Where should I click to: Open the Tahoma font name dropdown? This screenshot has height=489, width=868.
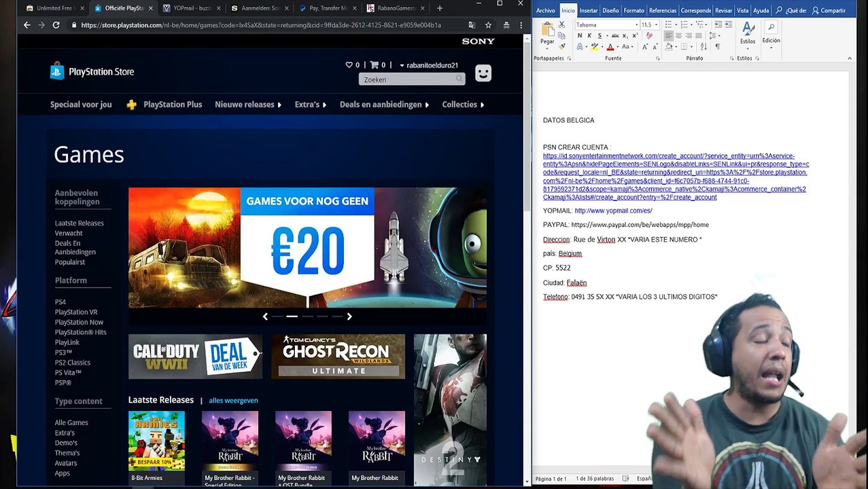636,24
